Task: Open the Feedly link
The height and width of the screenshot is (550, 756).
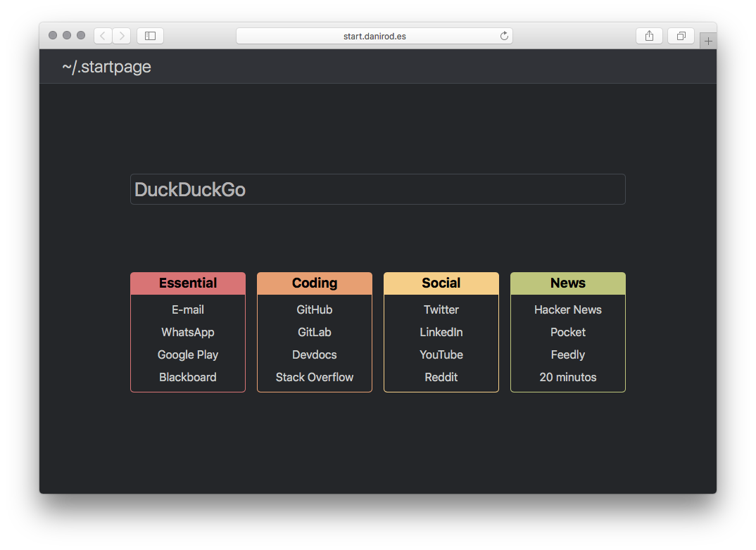Action: (x=568, y=355)
